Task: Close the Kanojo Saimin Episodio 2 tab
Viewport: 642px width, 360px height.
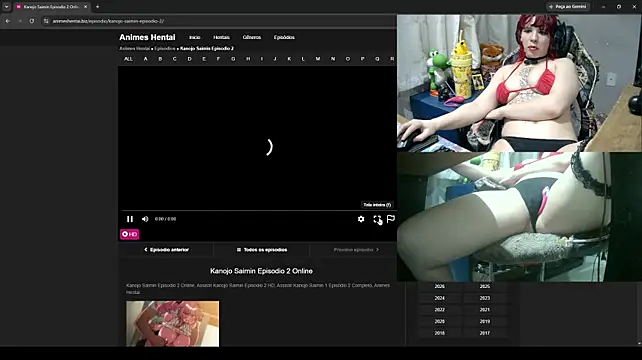Action: pyautogui.click(x=86, y=7)
